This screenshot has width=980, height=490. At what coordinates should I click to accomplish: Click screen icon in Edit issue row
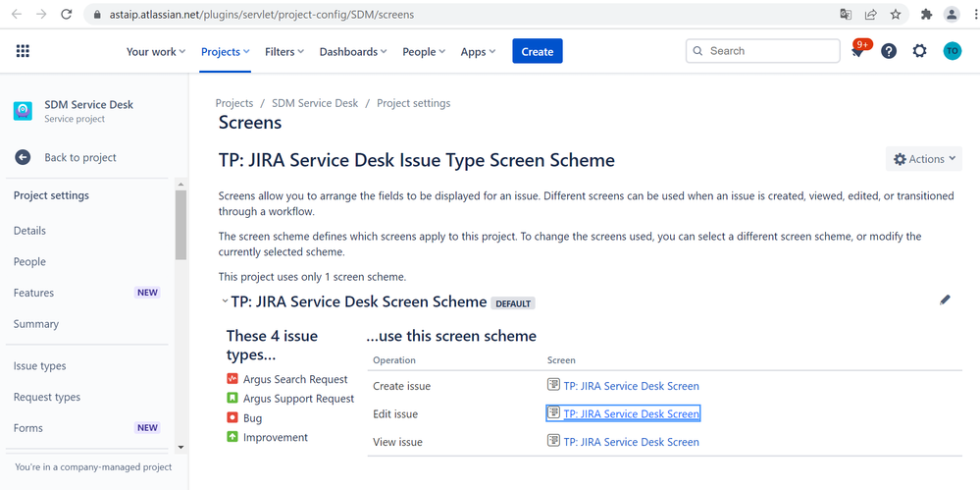coord(553,412)
